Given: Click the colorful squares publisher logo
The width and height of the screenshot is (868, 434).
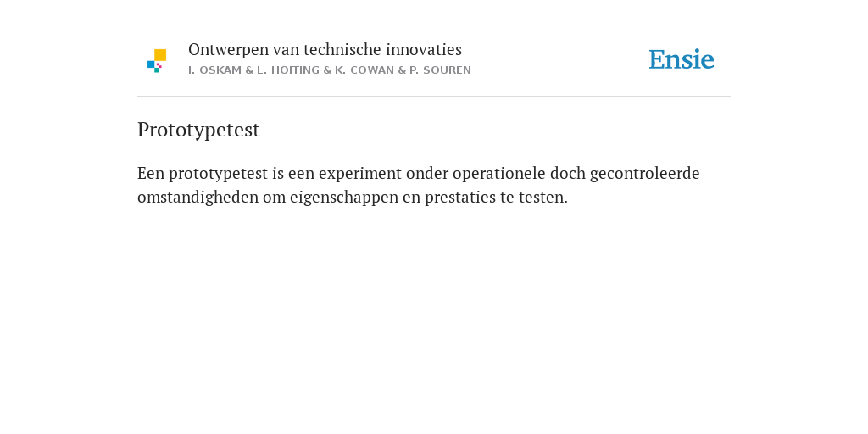Looking at the screenshot, I should (x=157, y=61).
